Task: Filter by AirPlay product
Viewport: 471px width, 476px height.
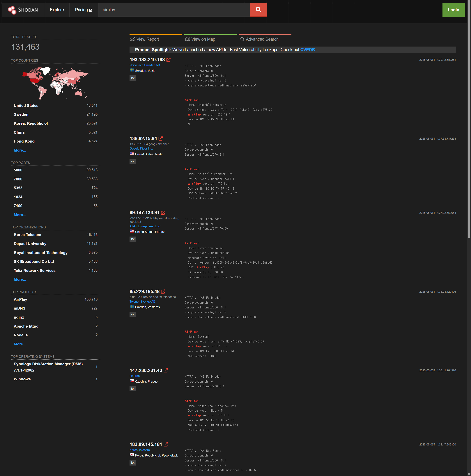Action: [x=55, y=299]
